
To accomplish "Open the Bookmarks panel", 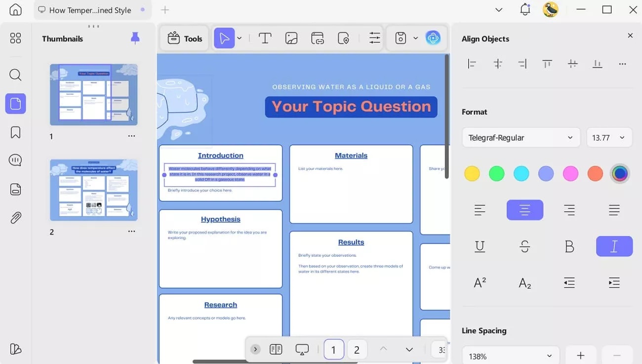I will [15, 132].
